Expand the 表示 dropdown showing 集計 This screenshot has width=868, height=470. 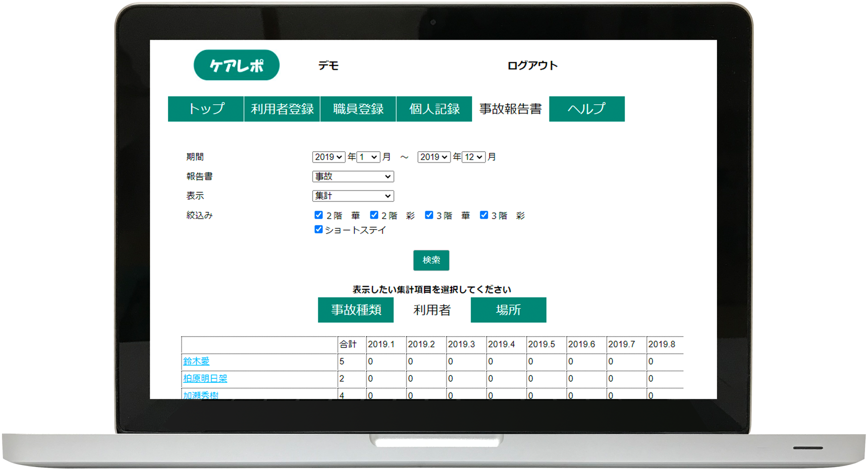(353, 196)
